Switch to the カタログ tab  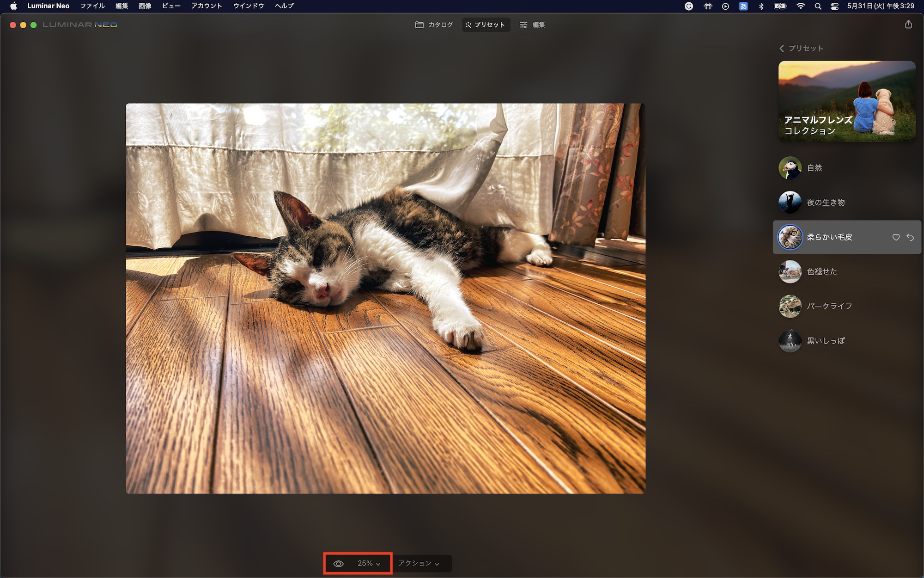pyautogui.click(x=434, y=25)
